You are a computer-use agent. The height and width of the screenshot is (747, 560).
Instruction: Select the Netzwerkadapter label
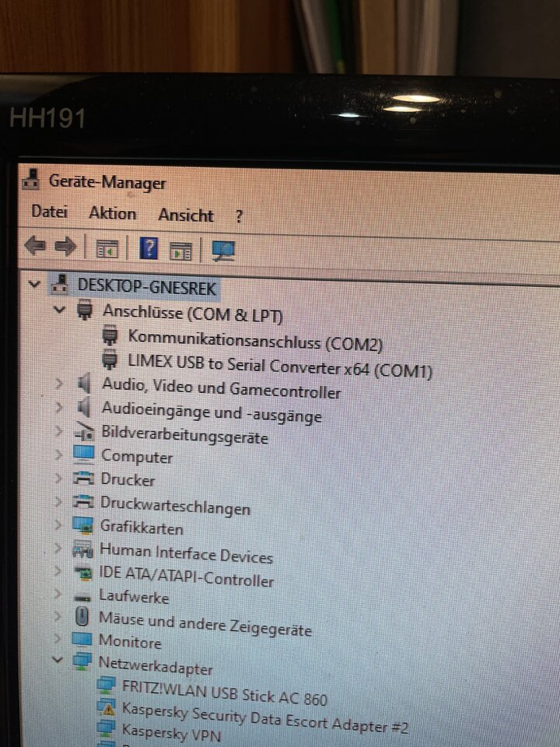tap(156, 665)
